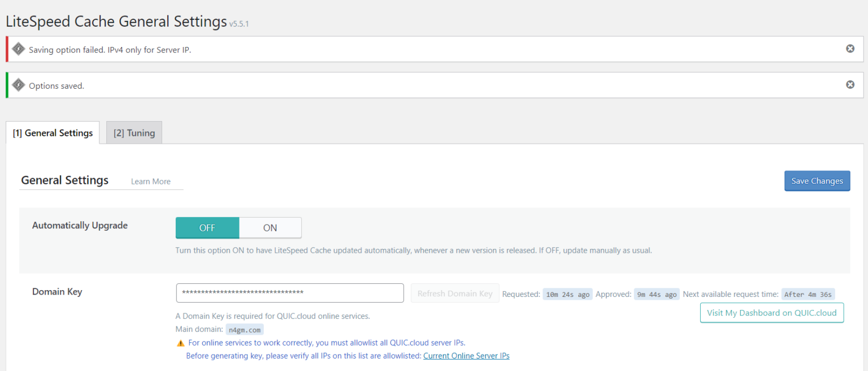Set Automatically Upgrade to ON
The image size is (868, 371).
[270, 227]
